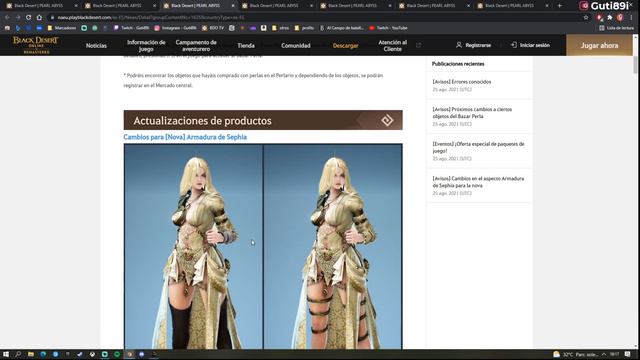This screenshot has height=360, width=640.
Task: Click the browser forward arrow
Action: point(18,18)
